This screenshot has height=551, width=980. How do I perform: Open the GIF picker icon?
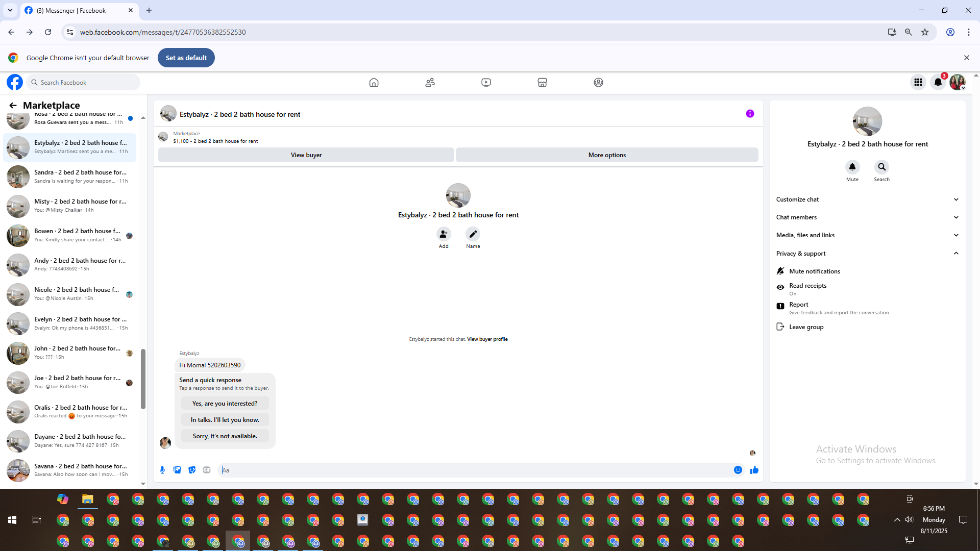point(207,470)
